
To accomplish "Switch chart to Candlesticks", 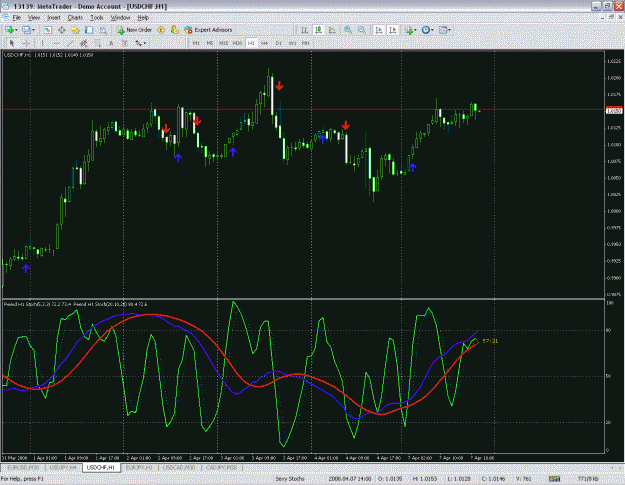I will pos(318,30).
